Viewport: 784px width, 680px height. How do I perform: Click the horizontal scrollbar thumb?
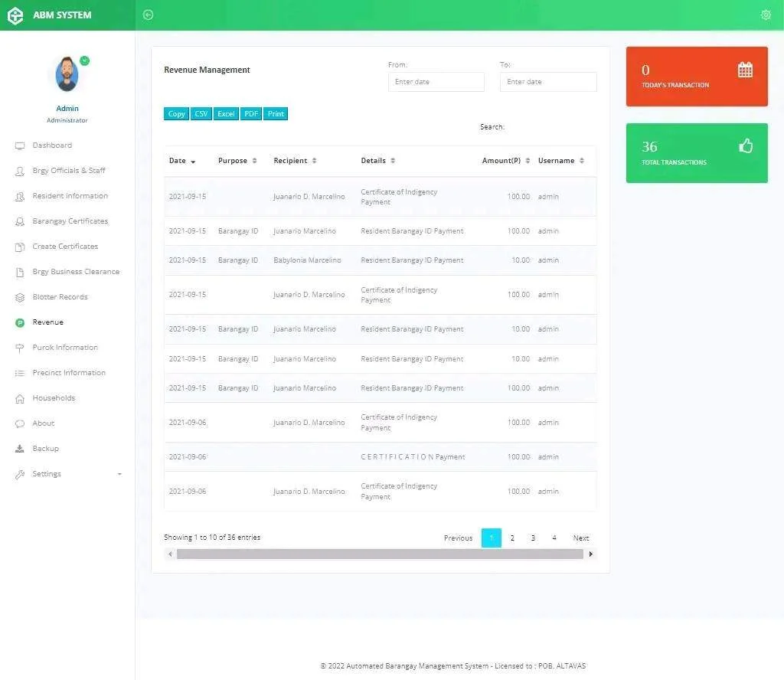pyautogui.click(x=380, y=554)
